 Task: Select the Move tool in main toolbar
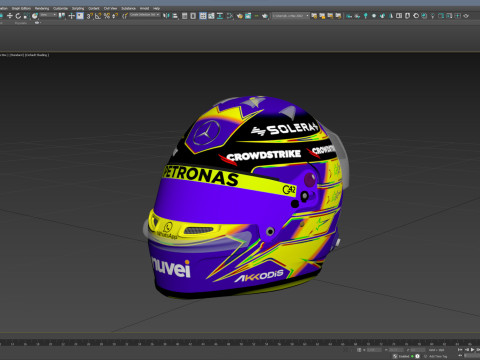[x=10, y=16]
